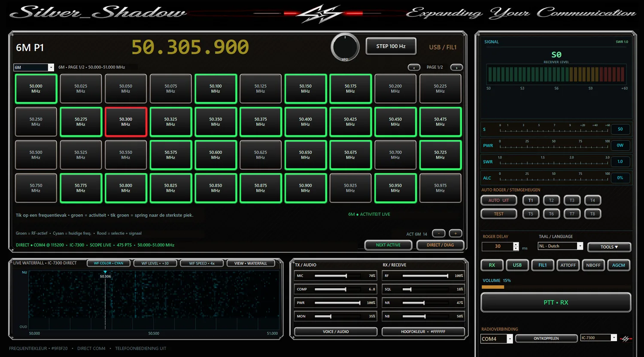Image resolution: width=644 pixels, height=357 pixels.
Task: Click the ONTKOPPELEN disconnect button
Action: coord(546,339)
